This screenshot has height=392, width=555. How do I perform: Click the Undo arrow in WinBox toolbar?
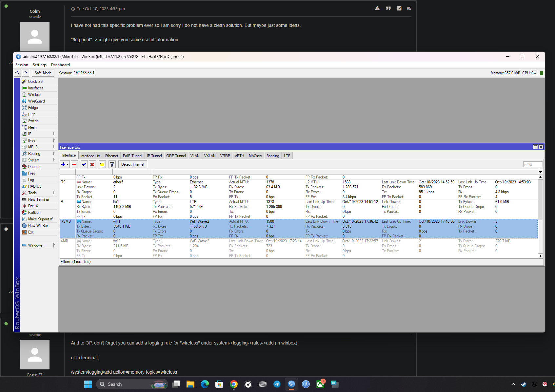17,73
